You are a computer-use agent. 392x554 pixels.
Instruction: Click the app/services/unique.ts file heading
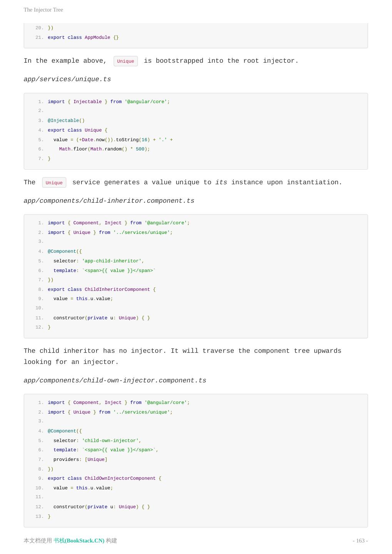click(67, 79)
